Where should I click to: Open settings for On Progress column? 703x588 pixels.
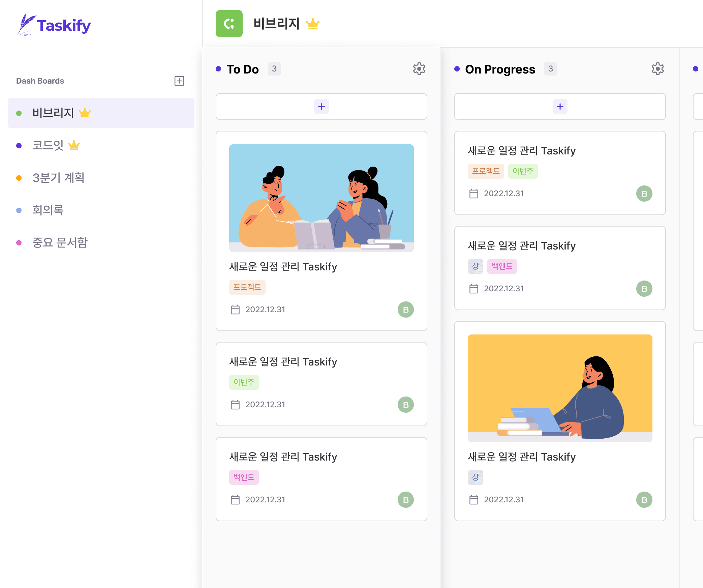[x=658, y=69]
